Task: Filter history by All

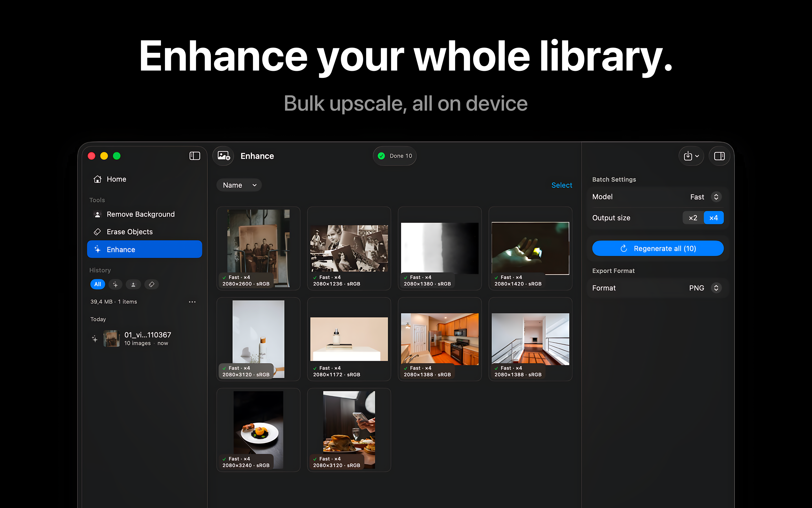Action: click(98, 284)
